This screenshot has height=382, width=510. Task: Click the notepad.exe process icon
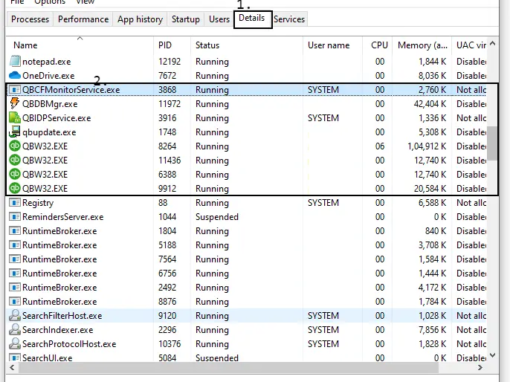point(15,61)
